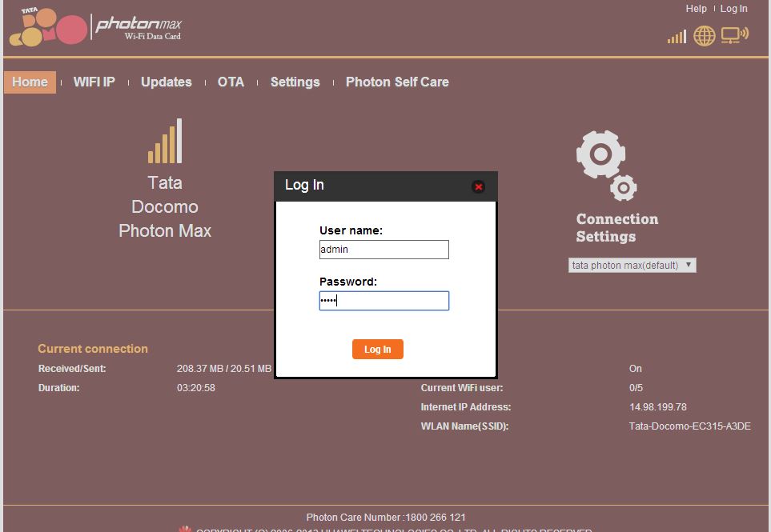Click the Tata Docomo Photon Max logo
The height and width of the screenshot is (532, 771).
tap(96, 27)
